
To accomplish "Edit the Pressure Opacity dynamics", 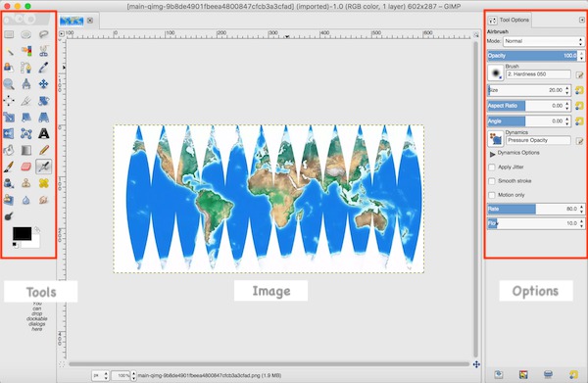I will (x=580, y=141).
